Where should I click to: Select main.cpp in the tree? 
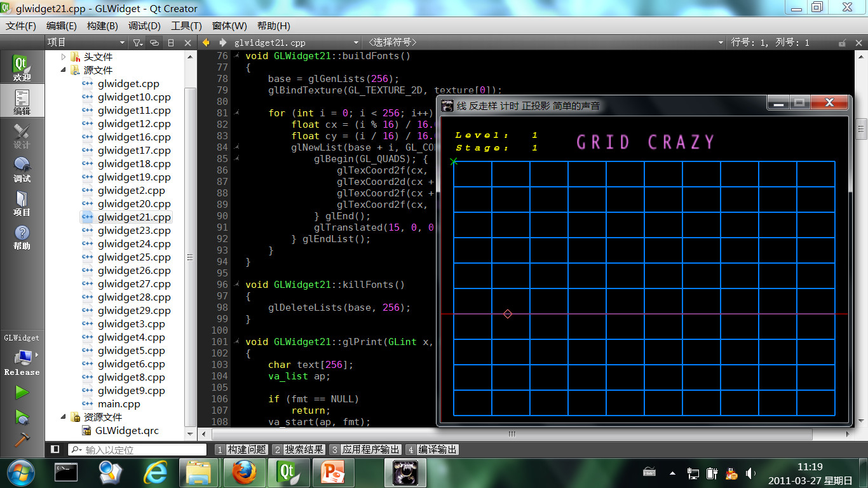coord(119,403)
